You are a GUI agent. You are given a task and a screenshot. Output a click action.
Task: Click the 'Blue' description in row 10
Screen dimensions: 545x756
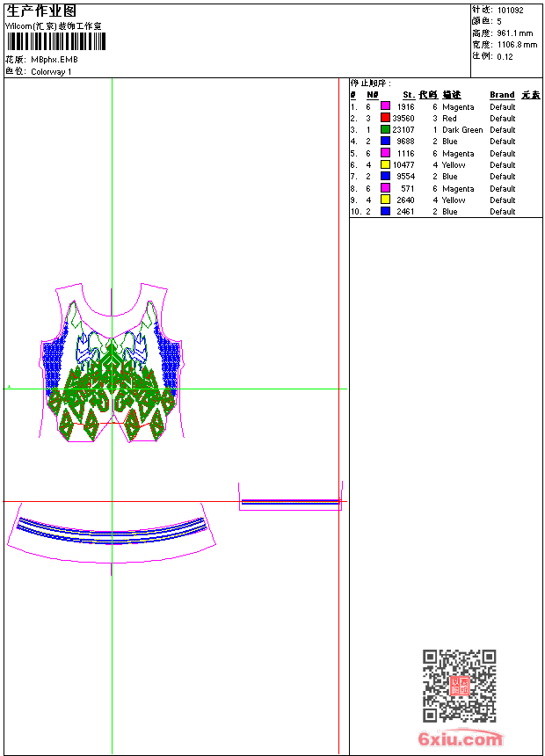pos(450,212)
